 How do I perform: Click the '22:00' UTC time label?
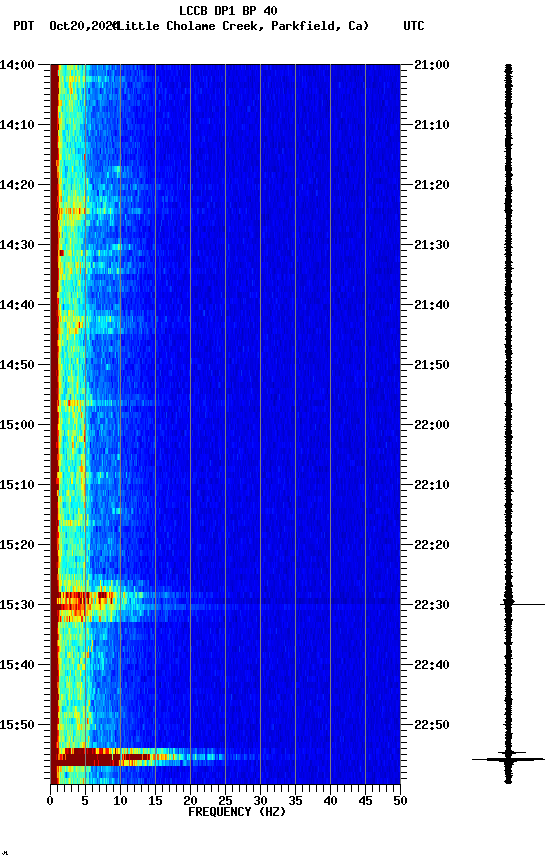coord(432,425)
